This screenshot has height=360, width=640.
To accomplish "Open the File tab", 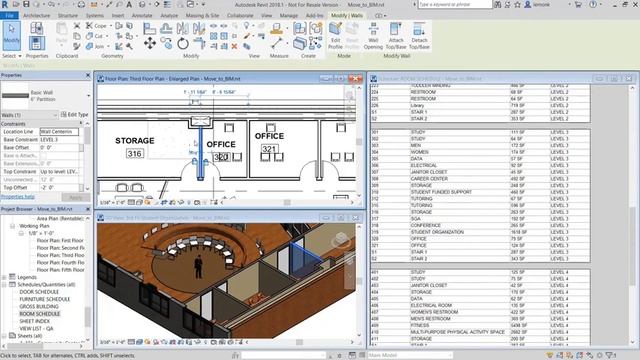I will [x=9, y=16].
